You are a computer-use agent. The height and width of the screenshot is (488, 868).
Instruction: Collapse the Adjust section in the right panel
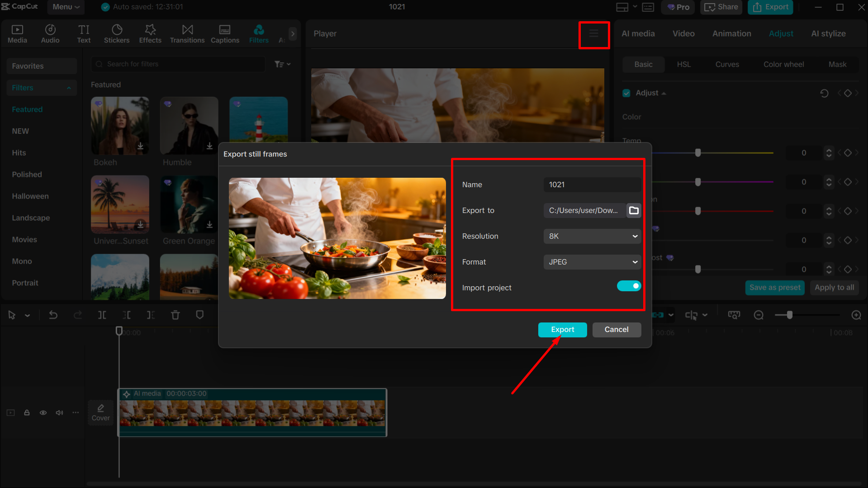[x=664, y=93]
